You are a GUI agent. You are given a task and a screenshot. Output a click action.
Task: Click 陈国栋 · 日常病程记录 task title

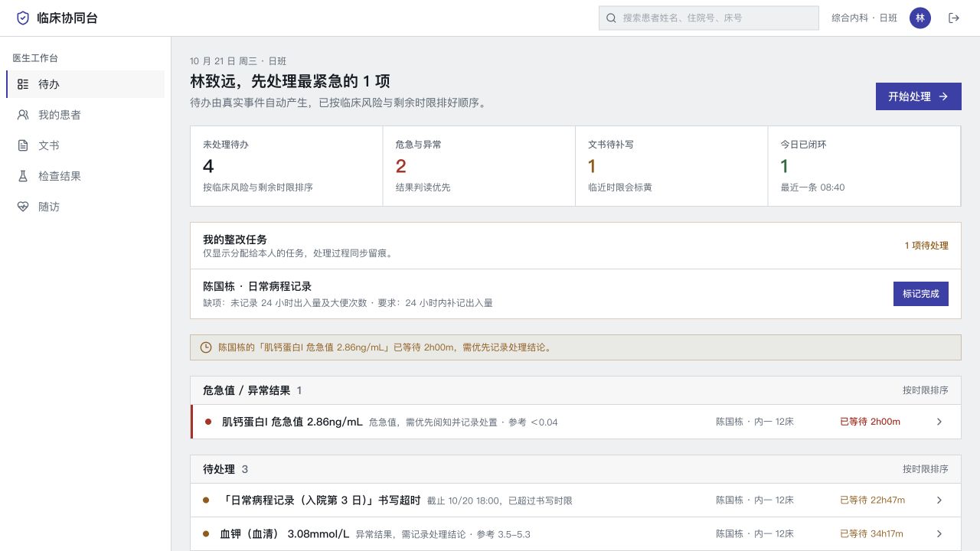257,286
